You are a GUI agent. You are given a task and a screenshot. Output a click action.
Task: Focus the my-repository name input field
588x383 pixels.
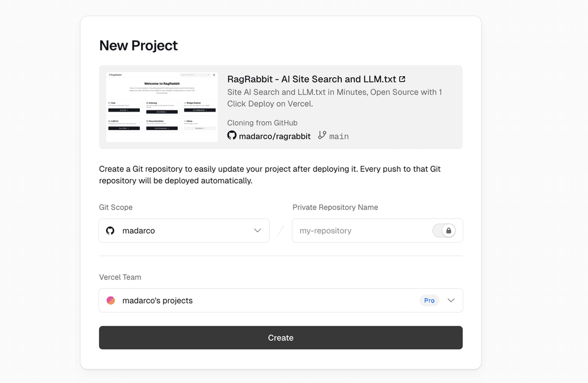(x=362, y=231)
